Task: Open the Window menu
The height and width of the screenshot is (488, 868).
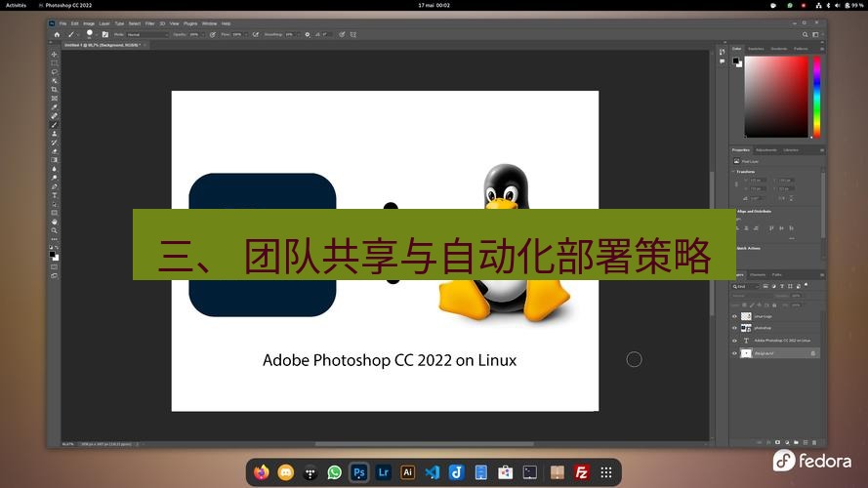Action: coord(209,23)
